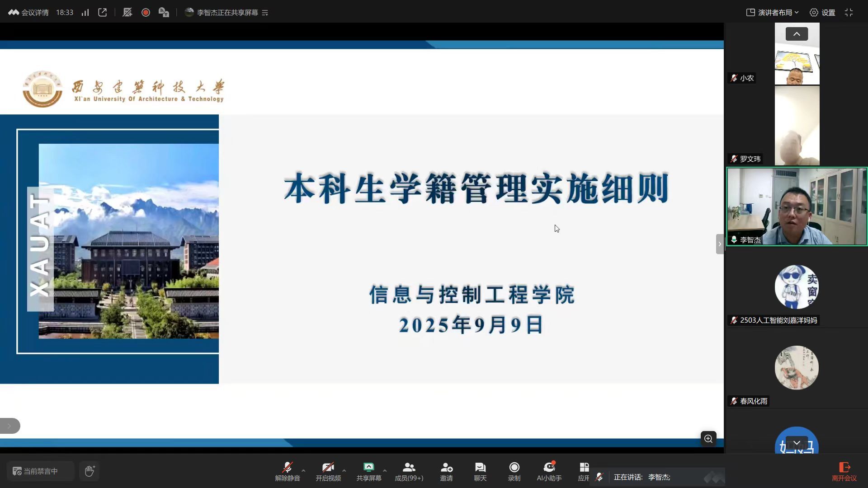
Task: Expand video options arrow beside 开启视频
Action: tap(344, 470)
